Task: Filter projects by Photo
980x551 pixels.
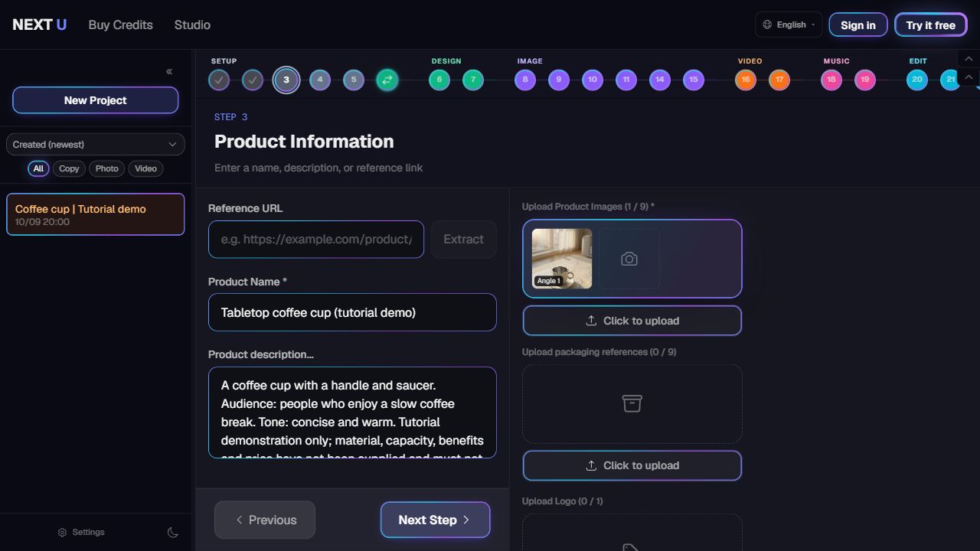Action: (106, 168)
